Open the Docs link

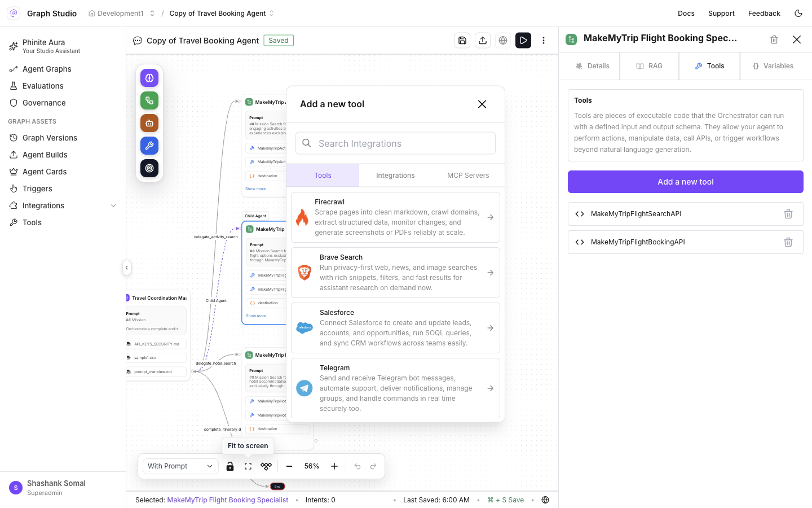click(686, 14)
